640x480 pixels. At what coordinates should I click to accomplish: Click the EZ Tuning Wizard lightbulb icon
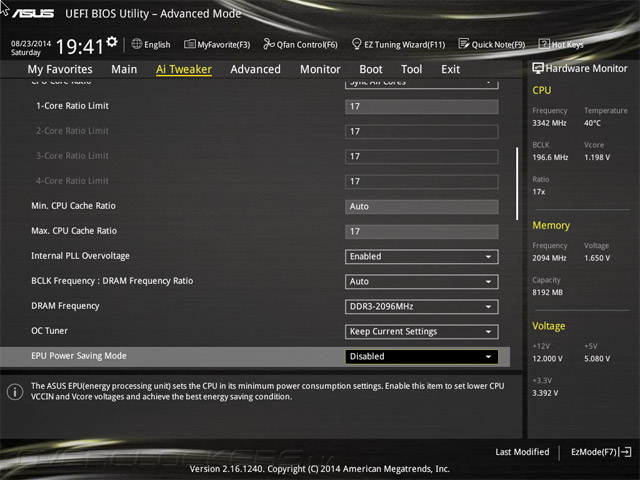pos(356,44)
